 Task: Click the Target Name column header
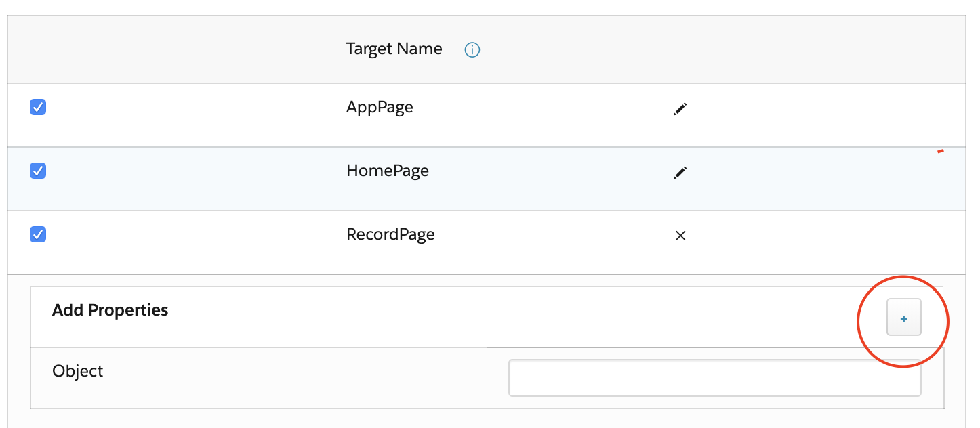[394, 49]
